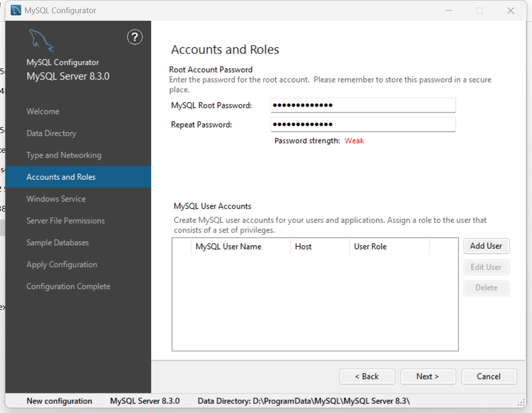Image resolution: width=532 pixels, height=413 pixels.
Task: Focus the Repeat Password field
Action: click(363, 125)
